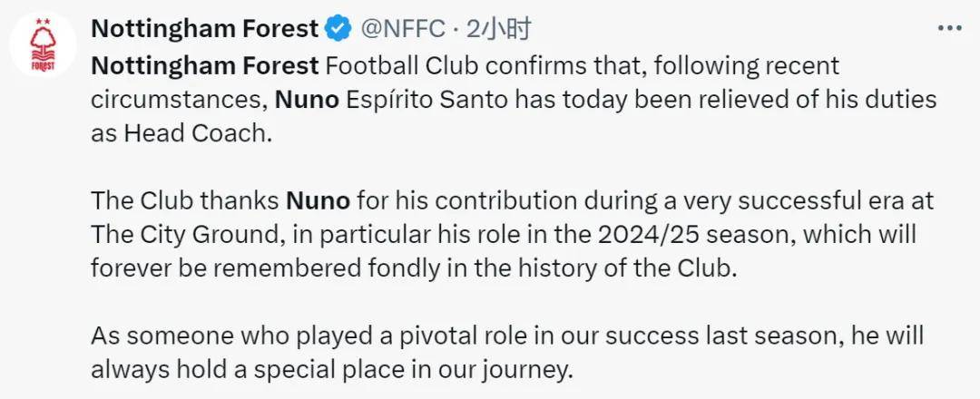Click bold "Nuno" before Espírito Santo
This screenshot has height=399, width=980.
point(308,99)
